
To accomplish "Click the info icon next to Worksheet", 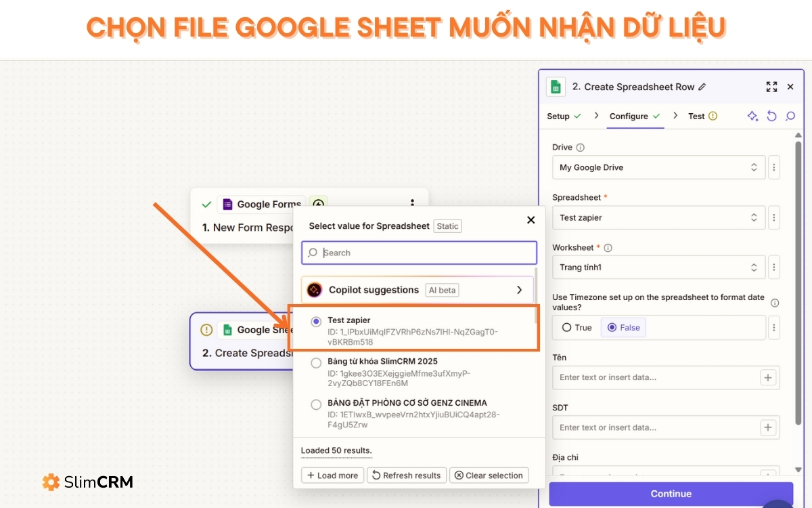I will (x=608, y=247).
